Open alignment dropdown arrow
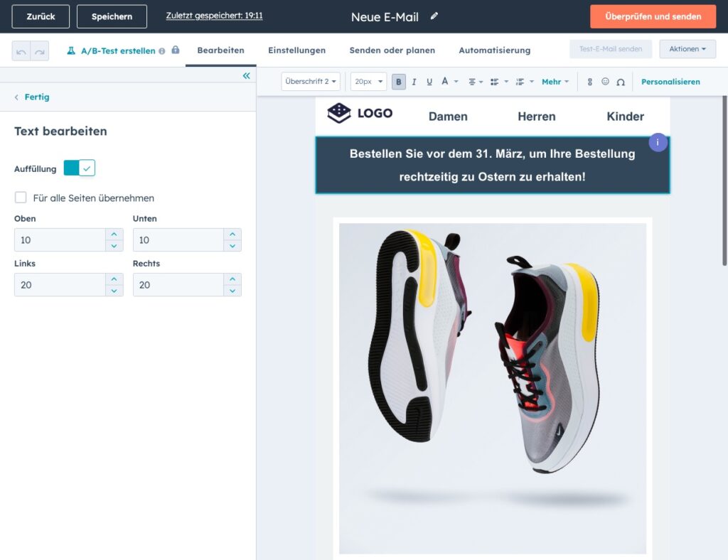The image size is (728, 560). (481, 82)
